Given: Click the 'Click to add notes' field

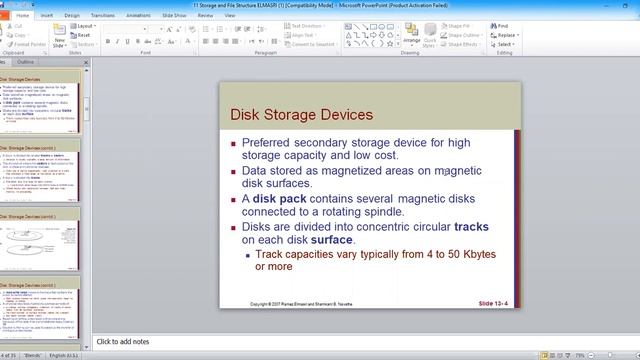Looking at the screenshot, I should pyautogui.click(x=365, y=342).
